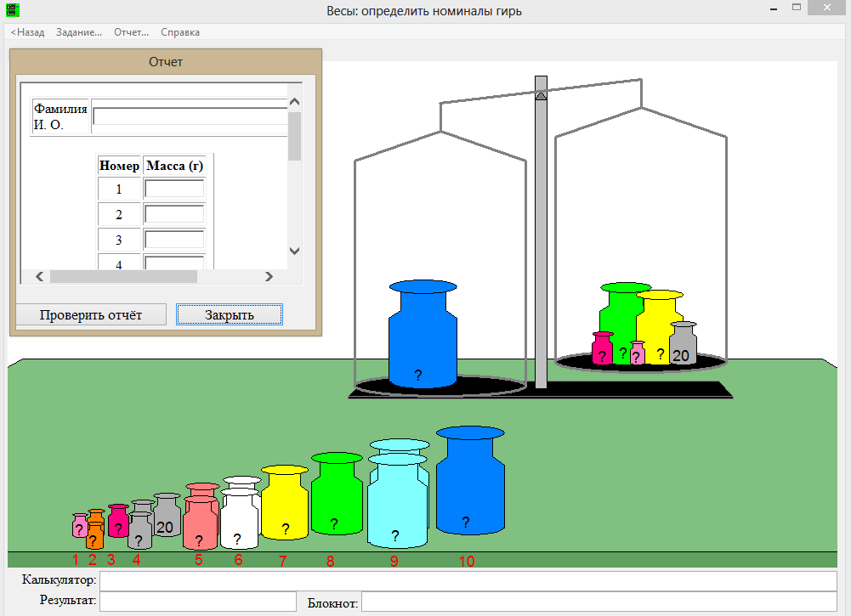Click the mass field for weight number 1

coord(174,189)
